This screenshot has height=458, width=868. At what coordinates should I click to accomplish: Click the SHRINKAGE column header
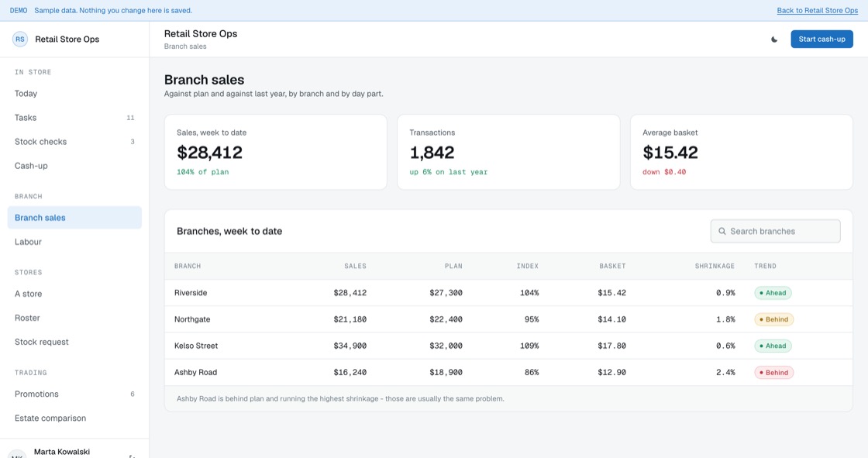pyautogui.click(x=715, y=267)
